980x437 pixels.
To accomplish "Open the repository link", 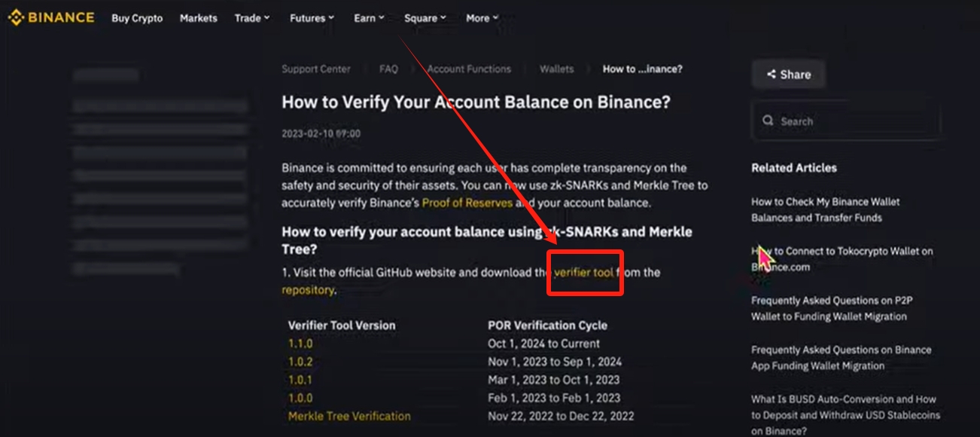I will (x=307, y=289).
